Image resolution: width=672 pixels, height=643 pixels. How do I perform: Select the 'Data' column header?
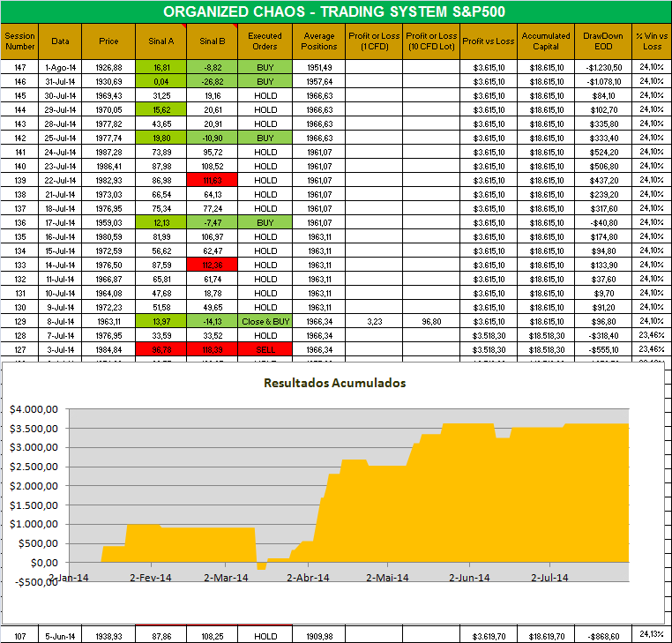(x=60, y=41)
